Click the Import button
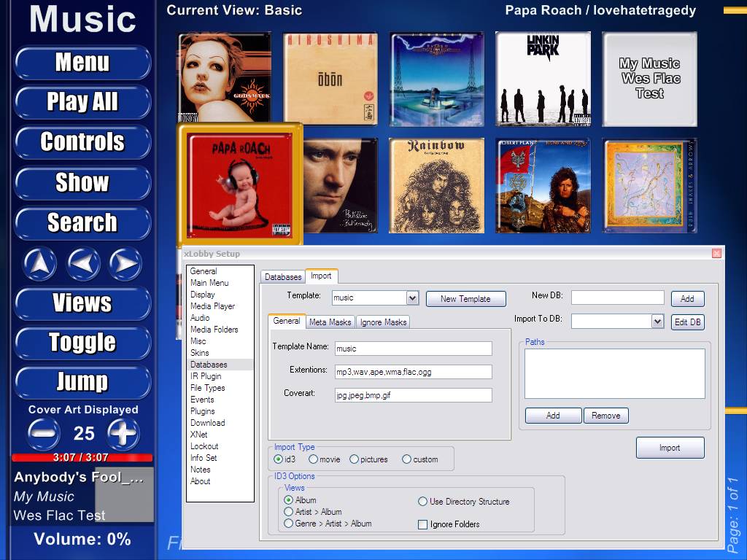 point(670,448)
